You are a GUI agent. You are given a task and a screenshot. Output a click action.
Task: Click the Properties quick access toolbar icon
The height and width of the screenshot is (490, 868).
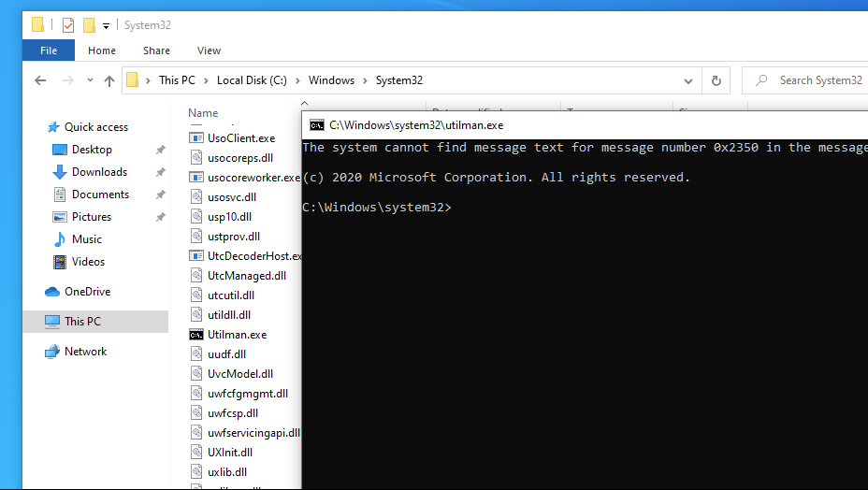pos(68,25)
